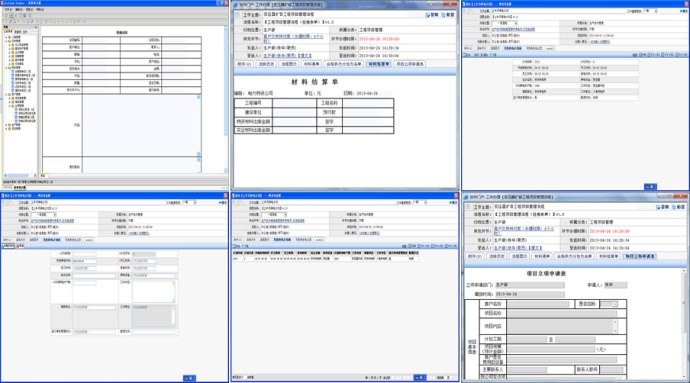690x383 pixels.
Task: Click the 计划工期 start date field
Action: 527,339
